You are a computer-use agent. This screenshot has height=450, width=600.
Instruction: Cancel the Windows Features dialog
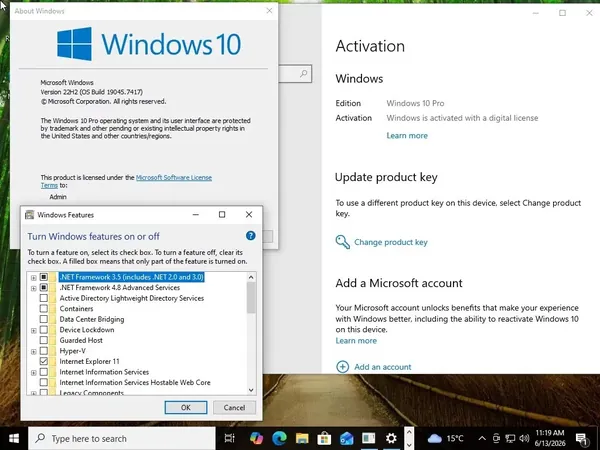point(234,408)
